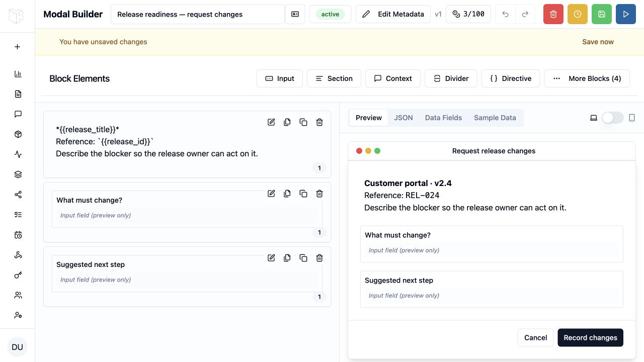Screen dimensions: 644x362
Task: Add a Section block
Action: 334,78
